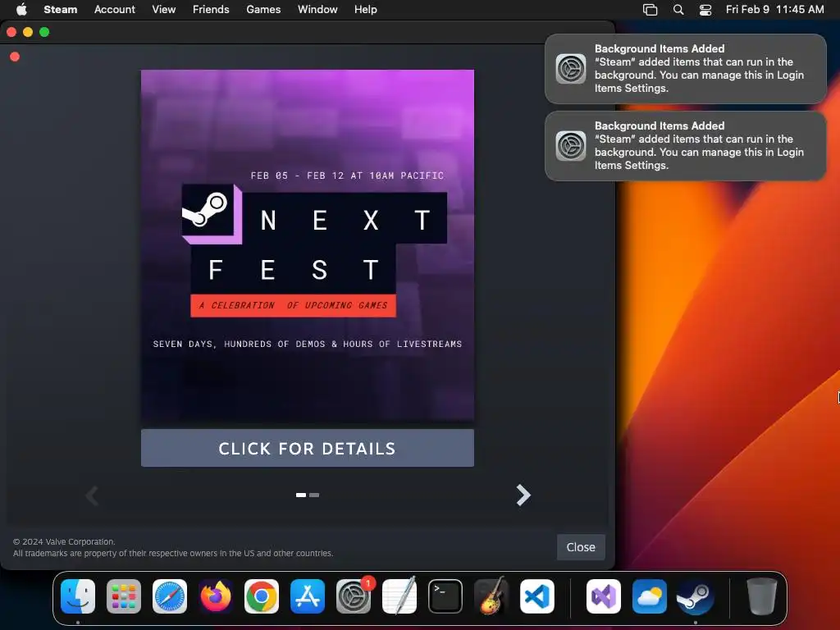Click the 'A Celebration of Upcoming Games' red label

pyautogui.click(x=293, y=305)
